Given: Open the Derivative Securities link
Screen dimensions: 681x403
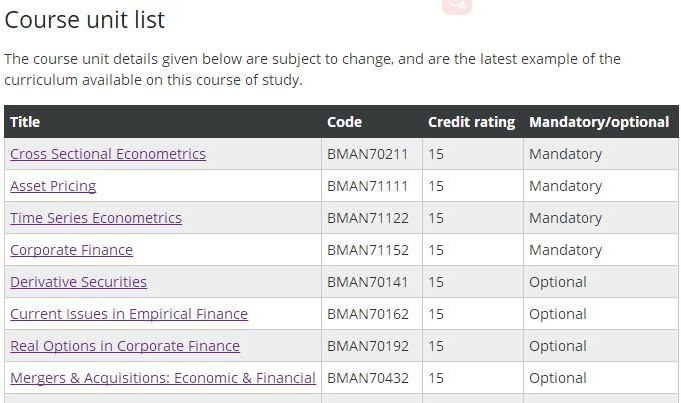Looking at the screenshot, I should click(x=78, y=282).
